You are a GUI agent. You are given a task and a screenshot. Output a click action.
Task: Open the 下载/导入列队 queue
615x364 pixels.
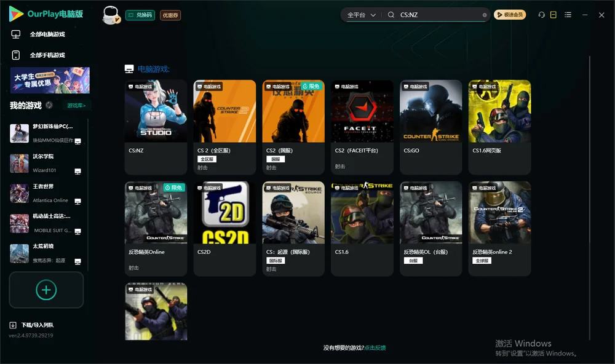click(x=32, y=325)
